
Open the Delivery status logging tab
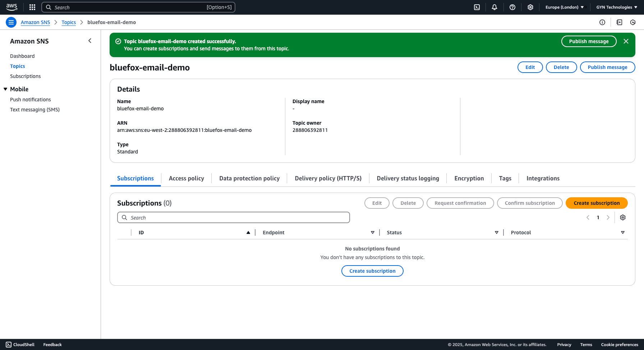[x=408, y=178]
